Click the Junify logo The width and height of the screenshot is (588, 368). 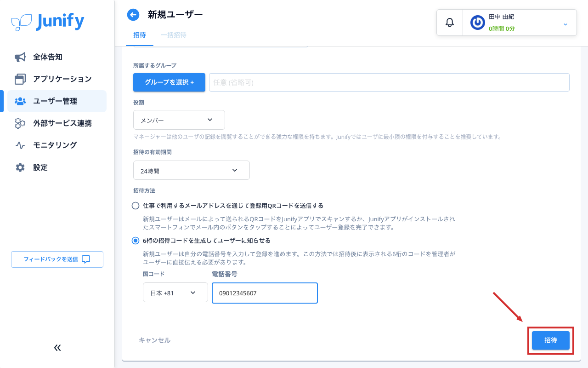coord(48,22)
